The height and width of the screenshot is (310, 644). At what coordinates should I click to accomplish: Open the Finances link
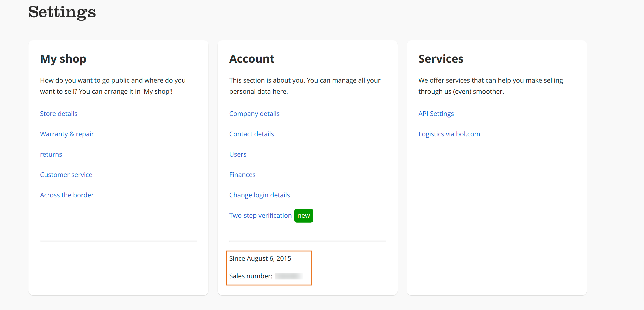click(242, 174)
